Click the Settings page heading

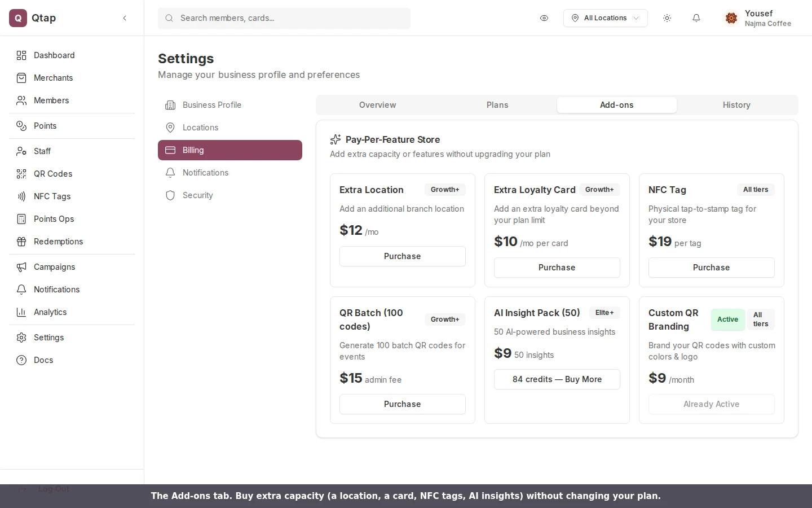coord(186,59)
